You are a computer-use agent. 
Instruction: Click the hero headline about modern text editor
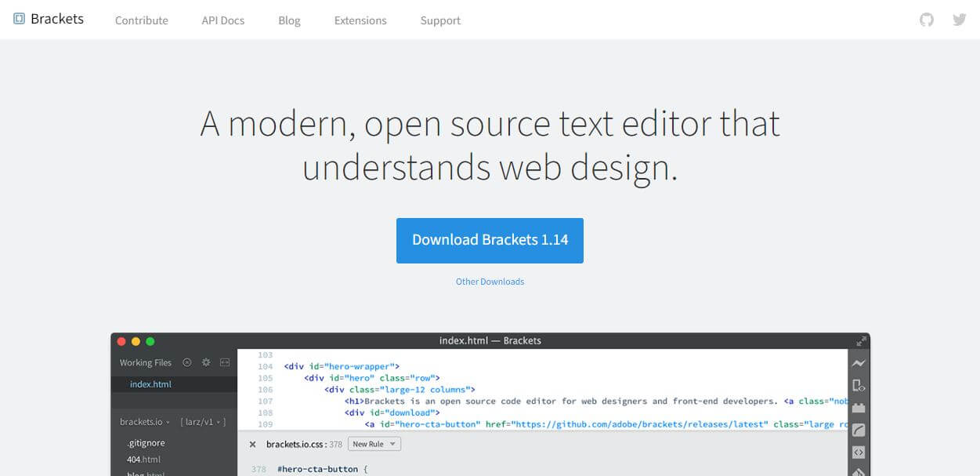click(x=490, y=146)
